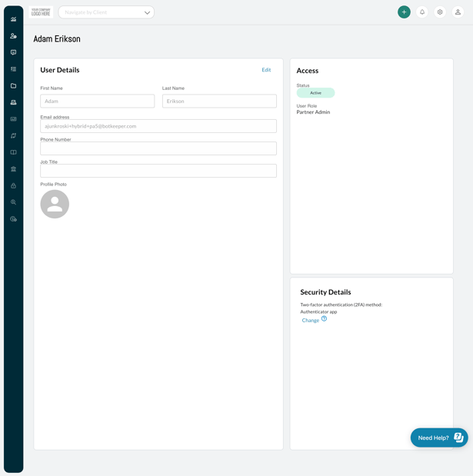
Task: Open the bank building sidebar icon
Action: [13, 169]
